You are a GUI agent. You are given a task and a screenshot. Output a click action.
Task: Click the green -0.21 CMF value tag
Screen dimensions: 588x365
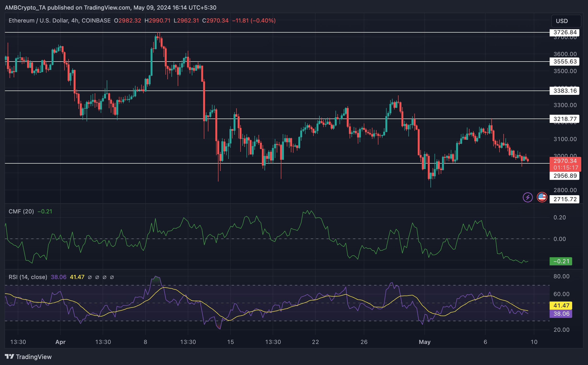pyautogui.click(x=561, y=261)
